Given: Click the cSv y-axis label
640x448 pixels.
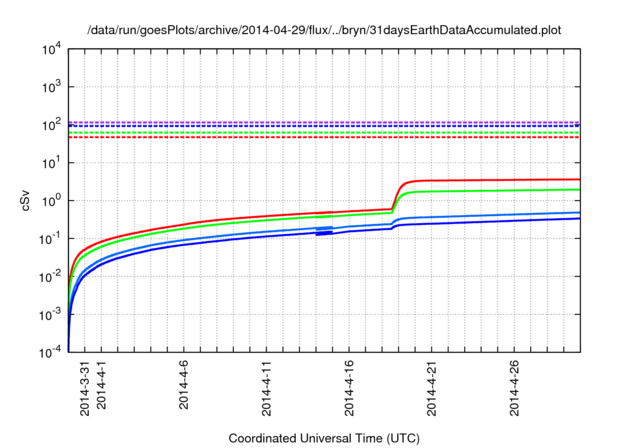Looking at the screenshot, I should click(25, 200).
